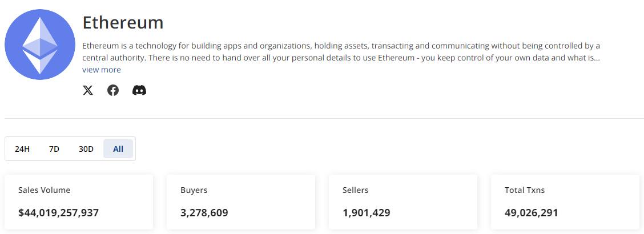Click the 49,026,291 transactions count
644x234 pixels.
[x=531, y=213]
